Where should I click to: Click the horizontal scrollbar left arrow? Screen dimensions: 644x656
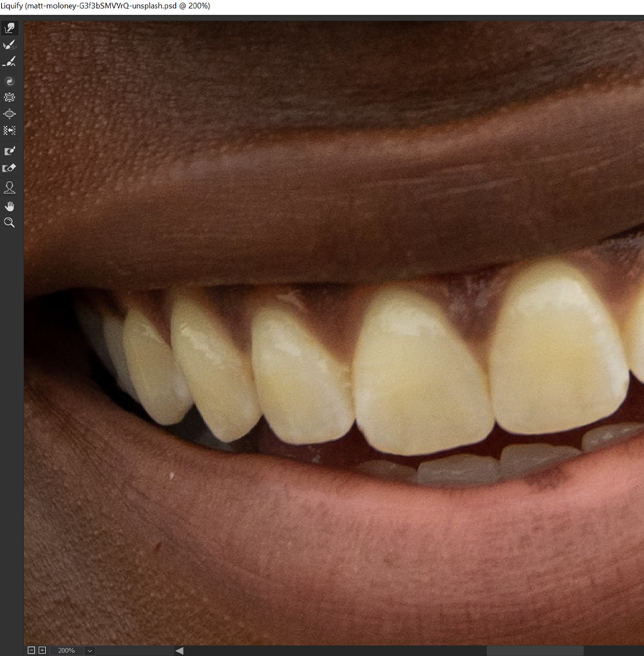point(179,651)
